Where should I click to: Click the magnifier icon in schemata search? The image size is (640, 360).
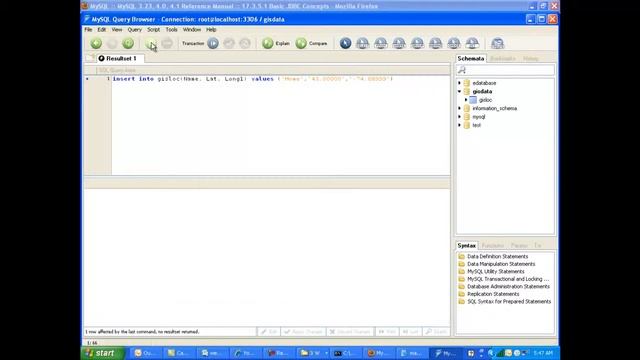pyautogui.click(x=462, y=70)
